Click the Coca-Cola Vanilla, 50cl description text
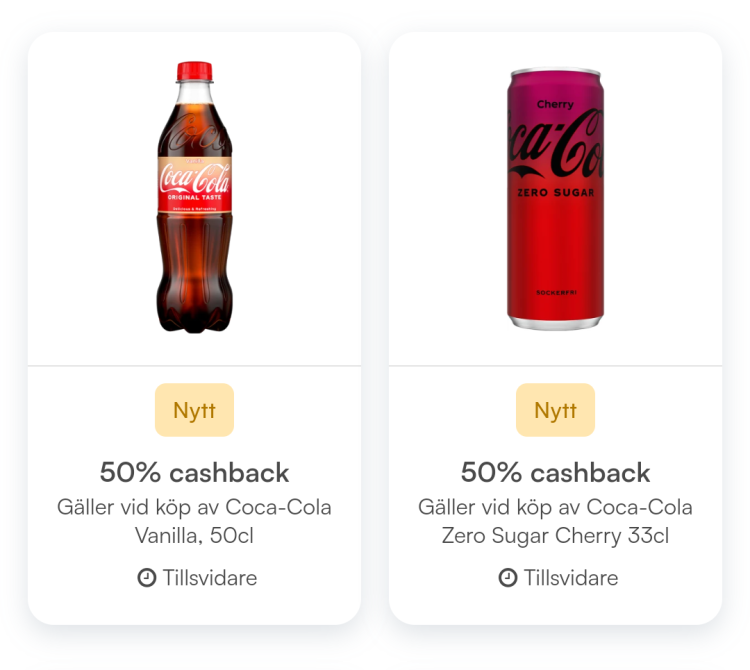The image size is (750, 670). click(194, 521)
